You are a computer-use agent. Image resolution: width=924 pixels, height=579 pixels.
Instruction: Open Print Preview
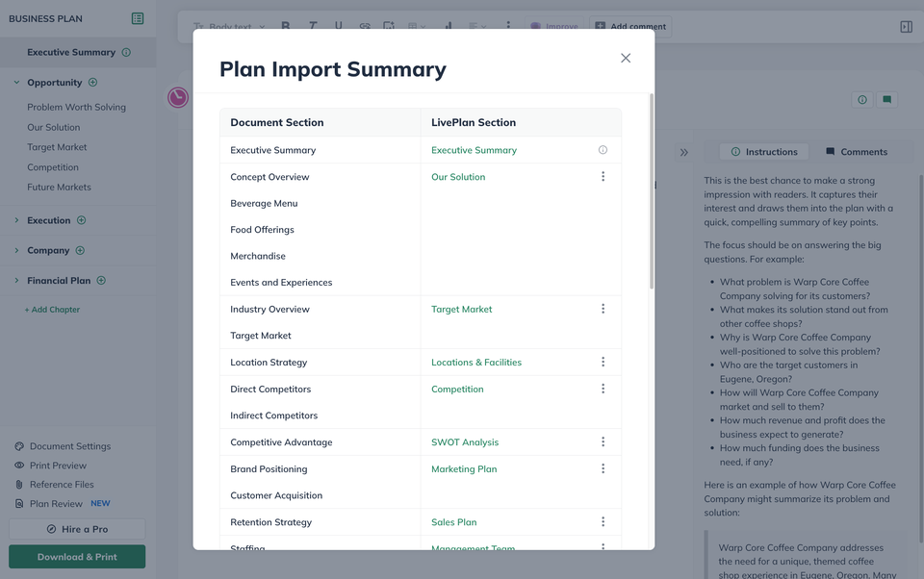point(51,465)
